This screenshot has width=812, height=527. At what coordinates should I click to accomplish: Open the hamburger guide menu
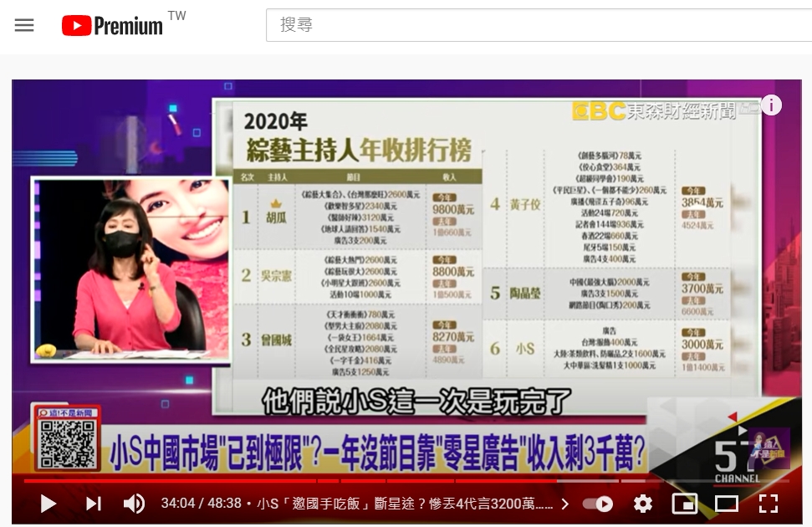click(x=23, y=25)
